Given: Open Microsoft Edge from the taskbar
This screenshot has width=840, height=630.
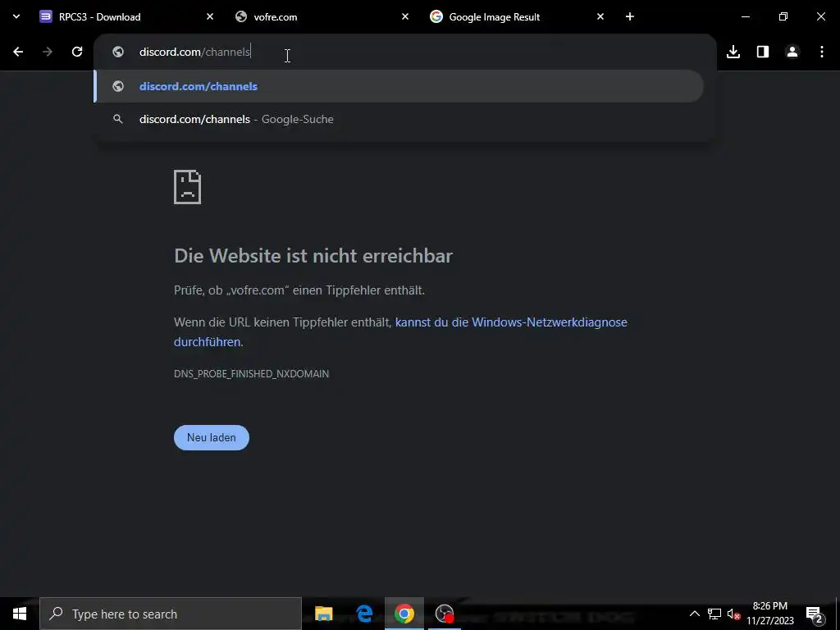Looking at the screenshot, I should click(364, 614).
